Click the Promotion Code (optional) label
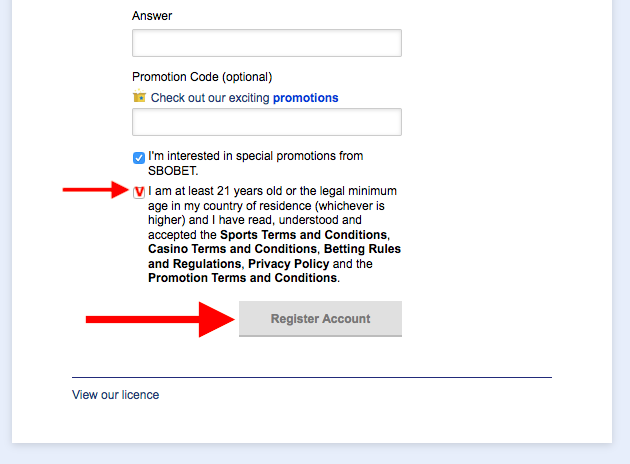 (x=202, y=77)
